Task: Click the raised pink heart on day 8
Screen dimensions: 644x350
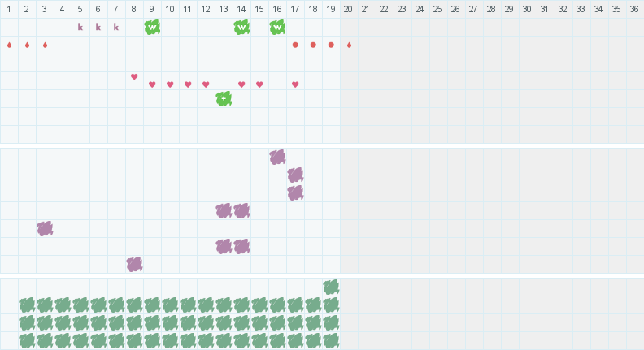Action: (x=134, y=76)
